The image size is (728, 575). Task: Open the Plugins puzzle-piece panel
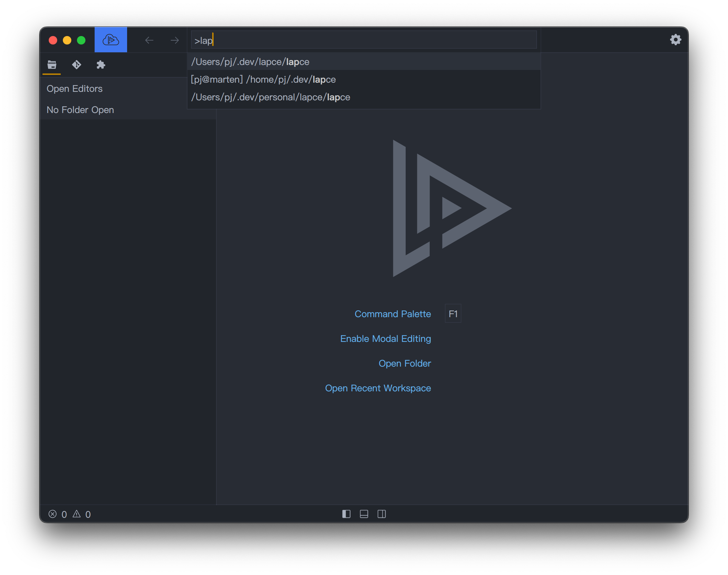[101, 65]
